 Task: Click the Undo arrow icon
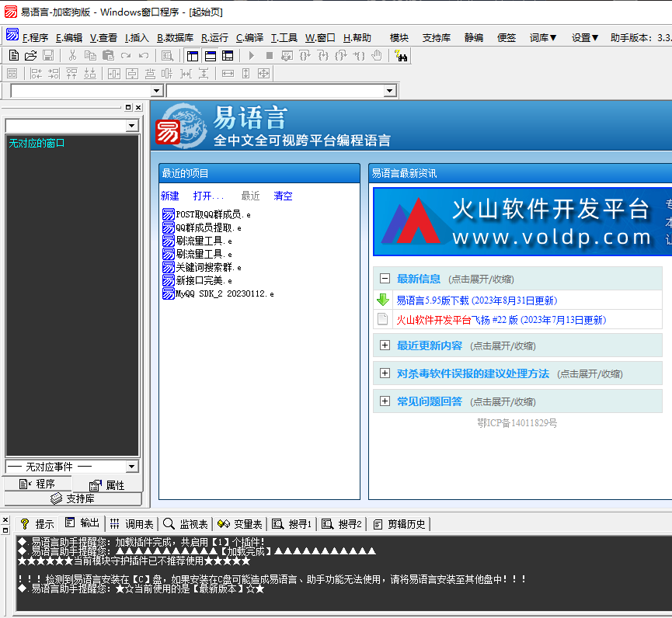point(144,56)
